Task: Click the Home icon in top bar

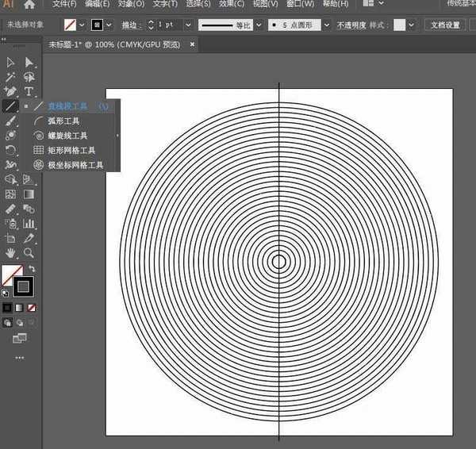Action: point(29,4)
